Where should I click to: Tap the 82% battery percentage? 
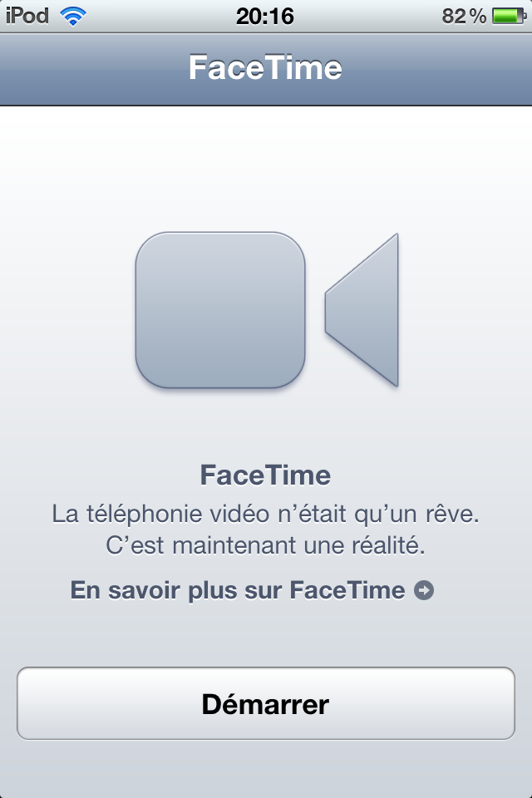(464, 16)
